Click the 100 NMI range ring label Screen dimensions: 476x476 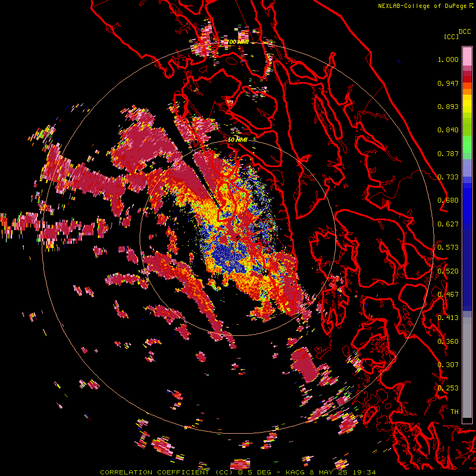pos(238,42)
